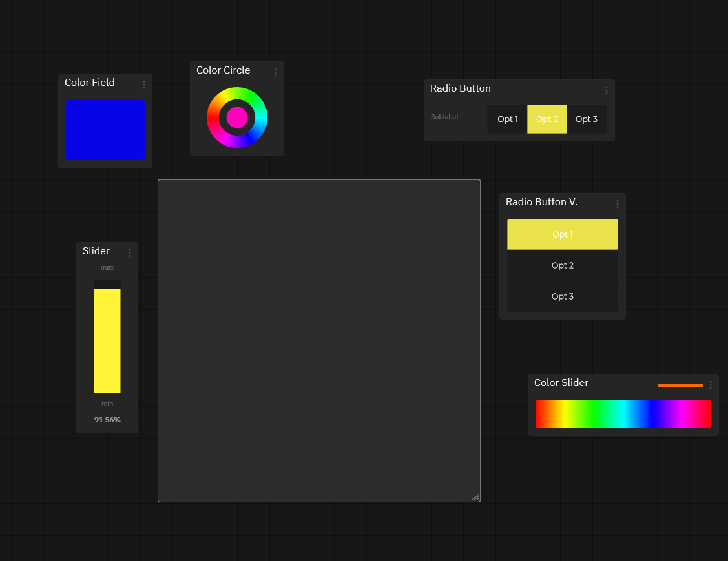The height and width of the screenshot is (561, 728).
Task: Open the Color Field panel options menu
Action: click(x=144, y=85)
